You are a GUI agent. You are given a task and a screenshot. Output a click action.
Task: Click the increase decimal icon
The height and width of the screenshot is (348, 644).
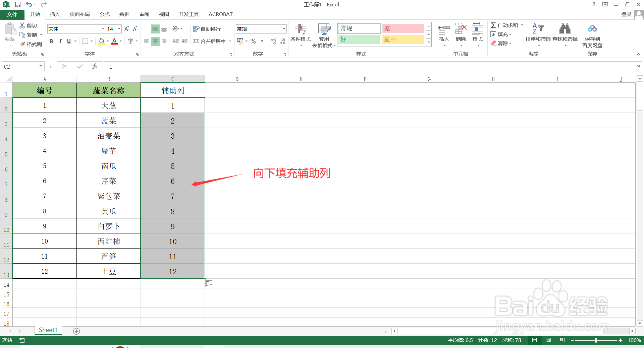coord(274,41)
